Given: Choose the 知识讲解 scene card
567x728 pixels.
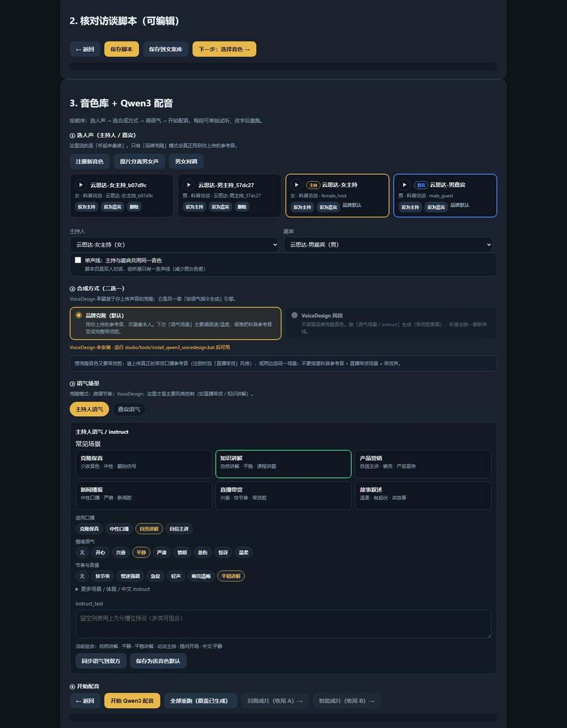Looking at the screenshot, I should 283,464.
